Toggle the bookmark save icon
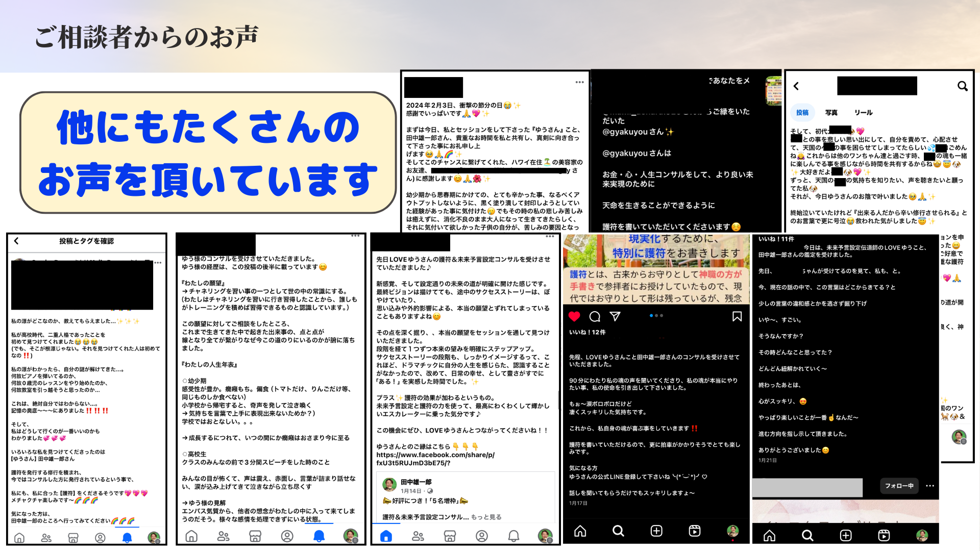The image size is (980, 551). coord(737,316)
